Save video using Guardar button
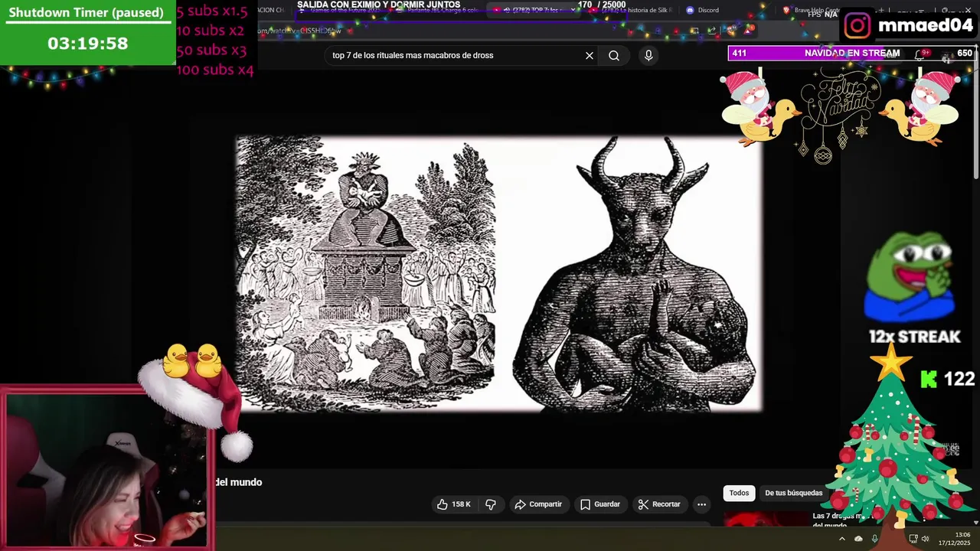Screen dimensions: 980x551 [x=600, y=504]
